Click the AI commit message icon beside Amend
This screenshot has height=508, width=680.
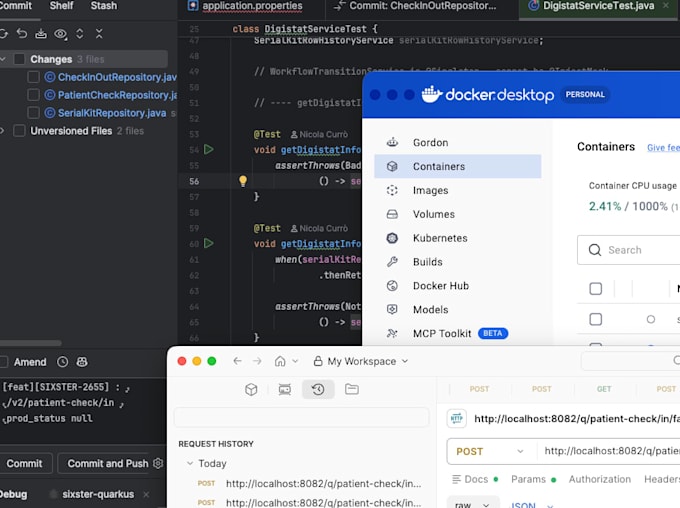tap(82, 362)
